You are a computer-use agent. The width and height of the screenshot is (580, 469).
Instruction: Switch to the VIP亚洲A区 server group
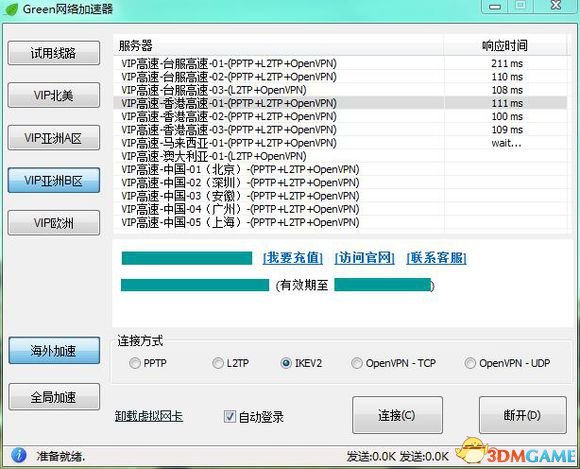click(x=54, y=138)
